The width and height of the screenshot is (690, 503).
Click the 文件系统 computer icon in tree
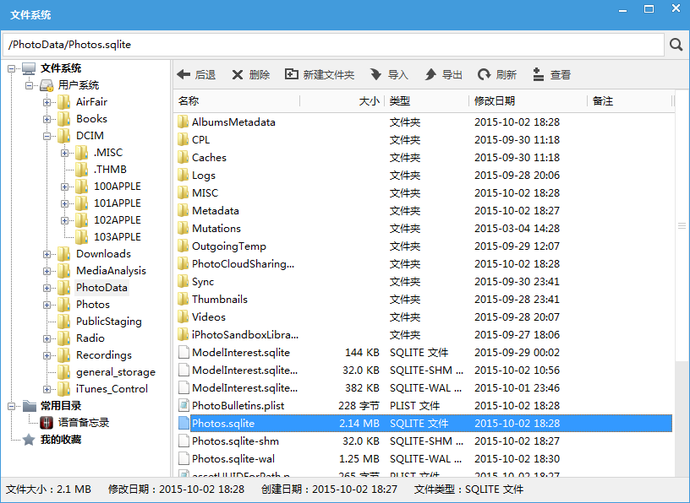pyautogui.click(x=29, y=68)
